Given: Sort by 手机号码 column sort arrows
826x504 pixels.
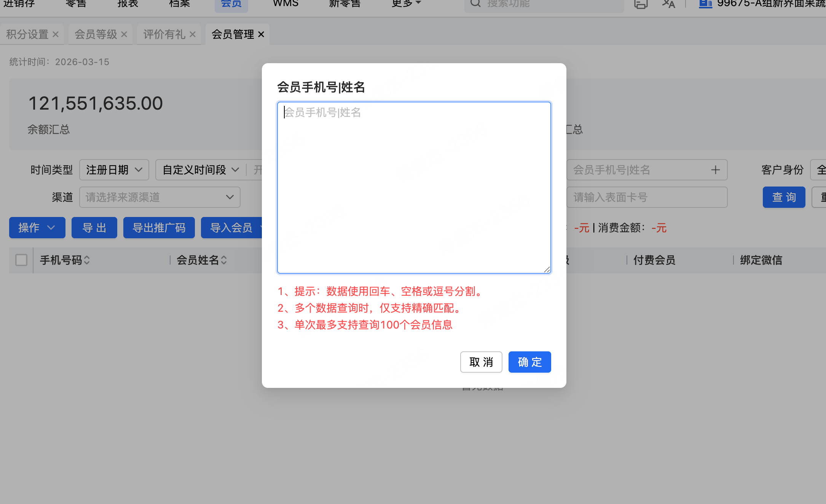Looking at the screenshot, I should click(87, 260).
